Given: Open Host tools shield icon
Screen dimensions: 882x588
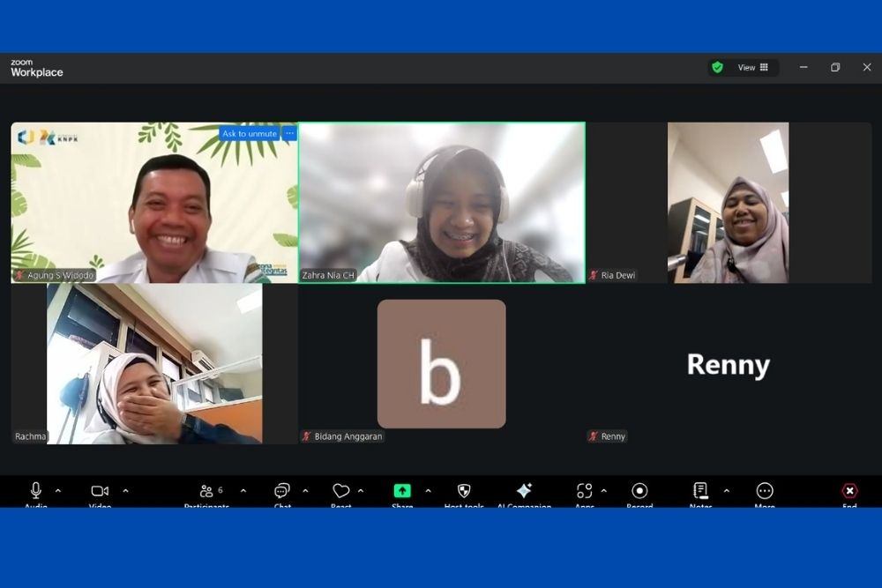Looking at the screenshot, I should 464,491.
